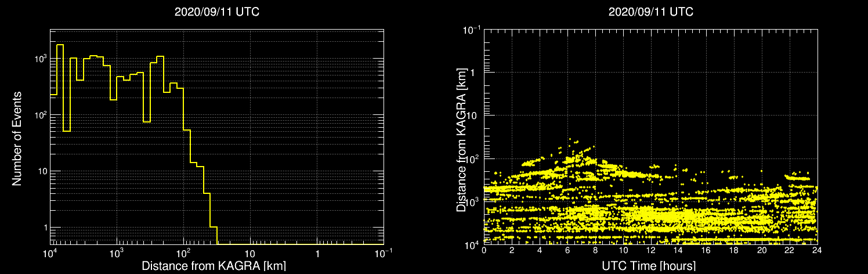The width and height of the screenshot is (868, 274).
Task: Click the 10^4 tick on the histogram x-axis
Action: [x=50, y=253]
